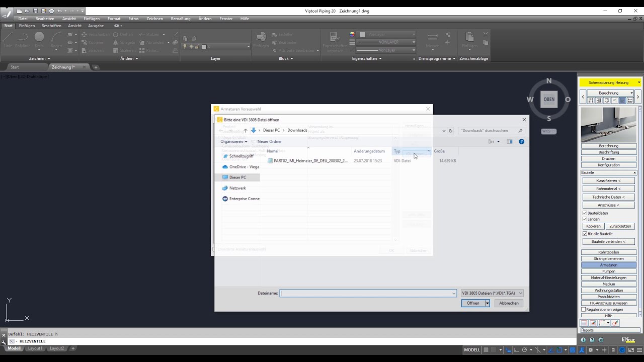Select the Bogen arc tool
Screen dimensions: 644x362
point(56,40)
